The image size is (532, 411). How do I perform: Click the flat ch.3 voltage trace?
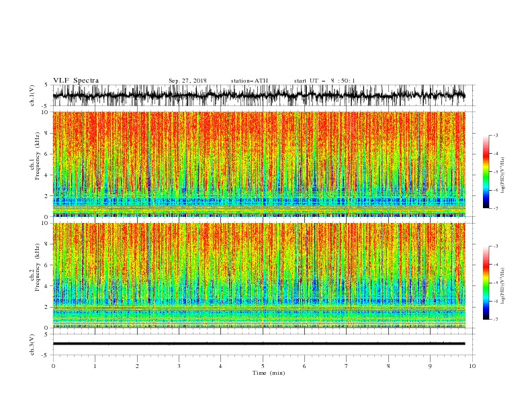[x=259, y=344]
